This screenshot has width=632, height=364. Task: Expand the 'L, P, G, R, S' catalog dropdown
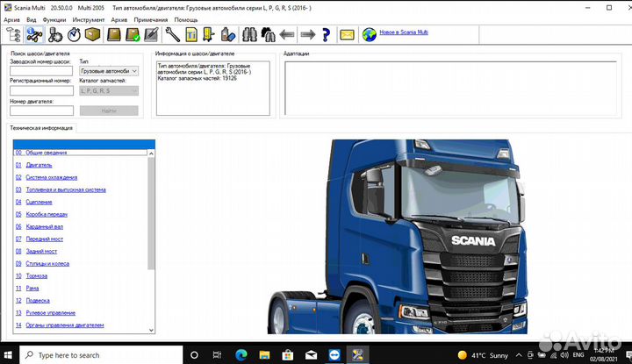coord(109,91)
